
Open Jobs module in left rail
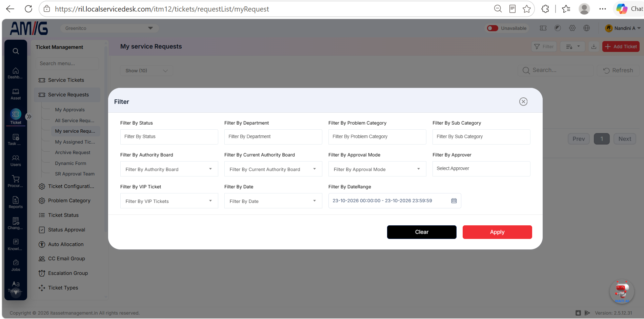coord(16,265)
